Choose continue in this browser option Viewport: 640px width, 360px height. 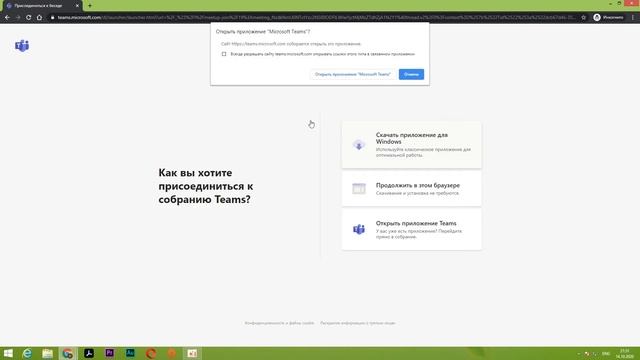click(411, 189)
